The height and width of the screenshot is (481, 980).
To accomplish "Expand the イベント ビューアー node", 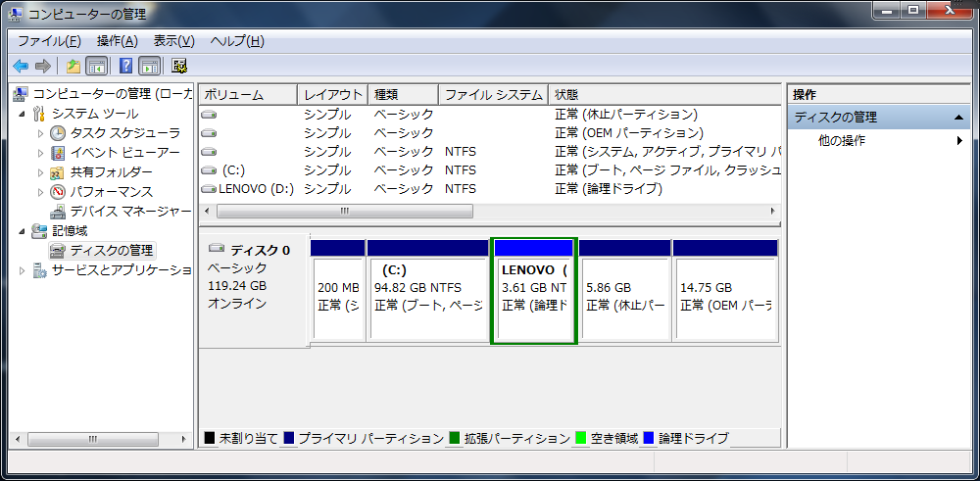I will click(x=40, y=153).
